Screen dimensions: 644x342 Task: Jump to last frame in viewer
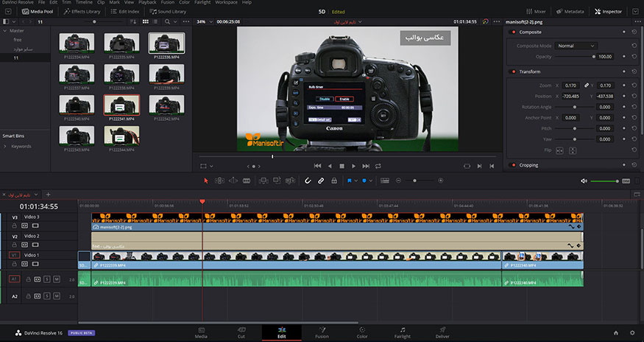[x=366, y=167]
